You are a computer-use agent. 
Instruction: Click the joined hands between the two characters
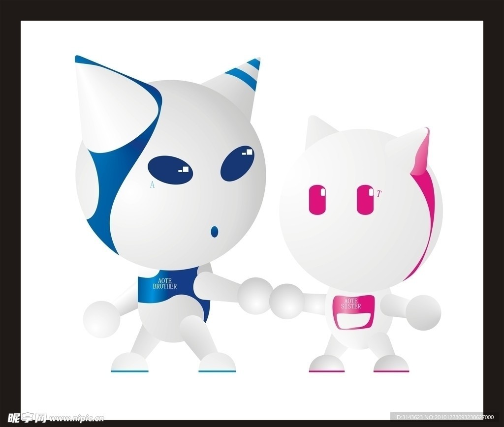(271, 296)
